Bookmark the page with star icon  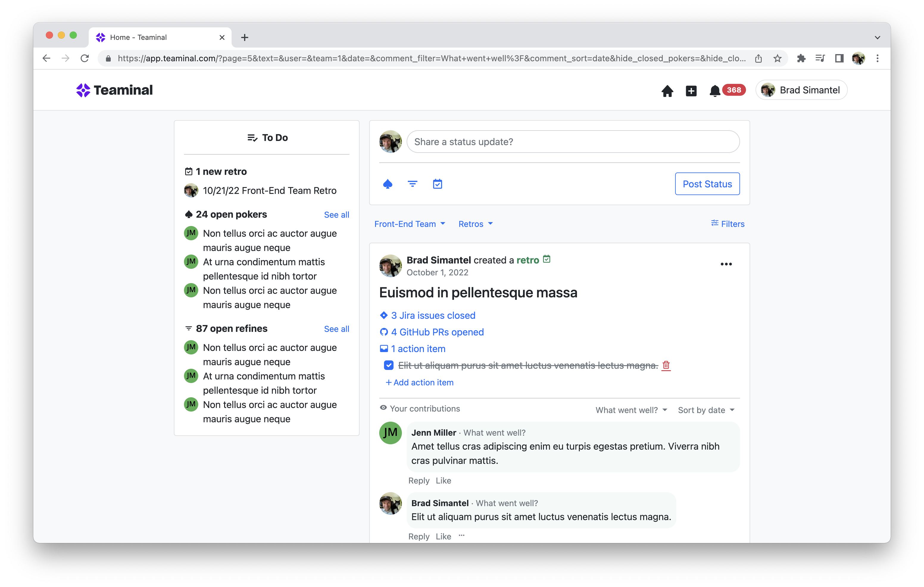pyautogui.click(x=777, y=58)
